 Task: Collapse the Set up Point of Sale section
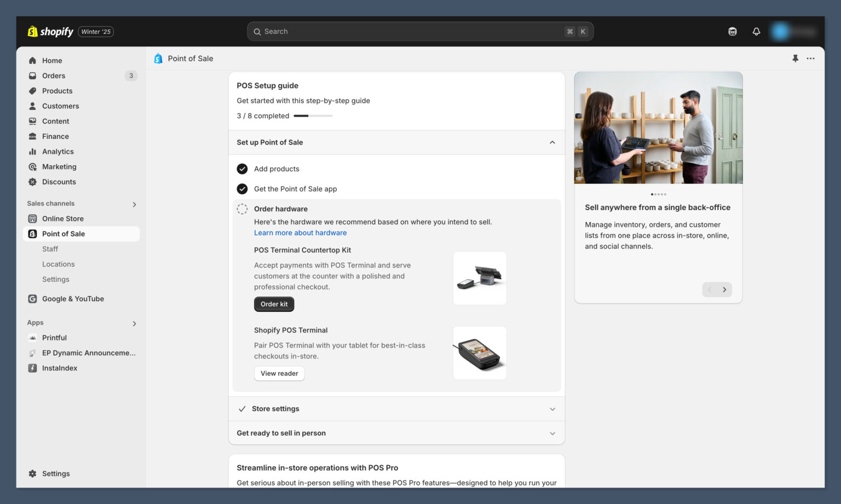[552, 142]
